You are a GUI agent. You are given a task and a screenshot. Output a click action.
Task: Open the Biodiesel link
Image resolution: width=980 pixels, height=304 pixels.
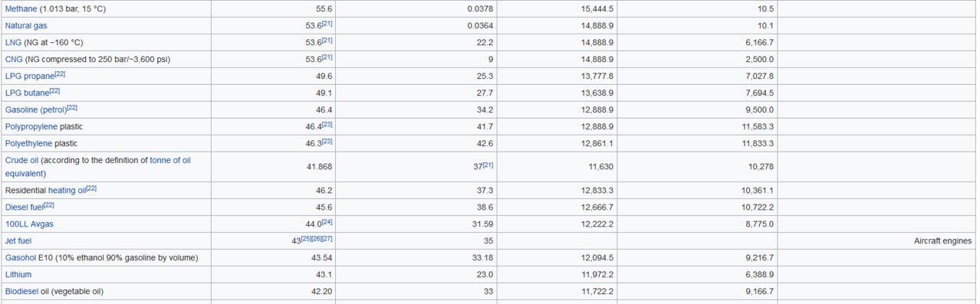point(23,292)
